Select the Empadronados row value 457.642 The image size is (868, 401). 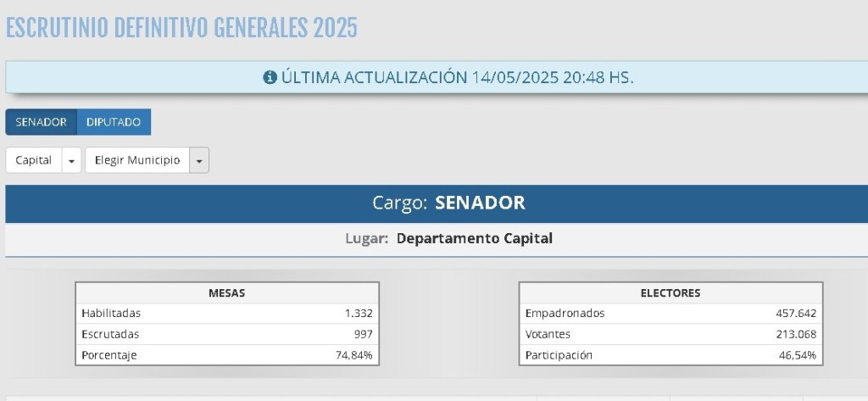[x=796, y=314]
